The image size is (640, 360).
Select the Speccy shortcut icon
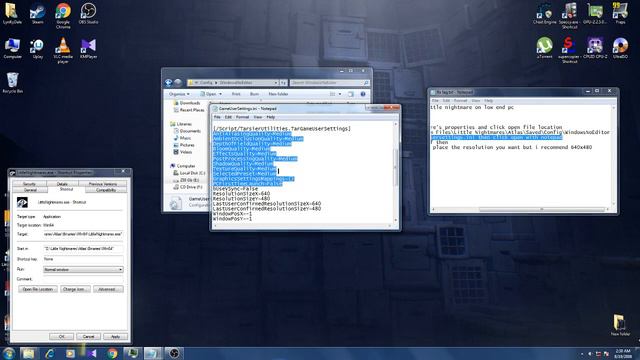click(x=569, y=16)
